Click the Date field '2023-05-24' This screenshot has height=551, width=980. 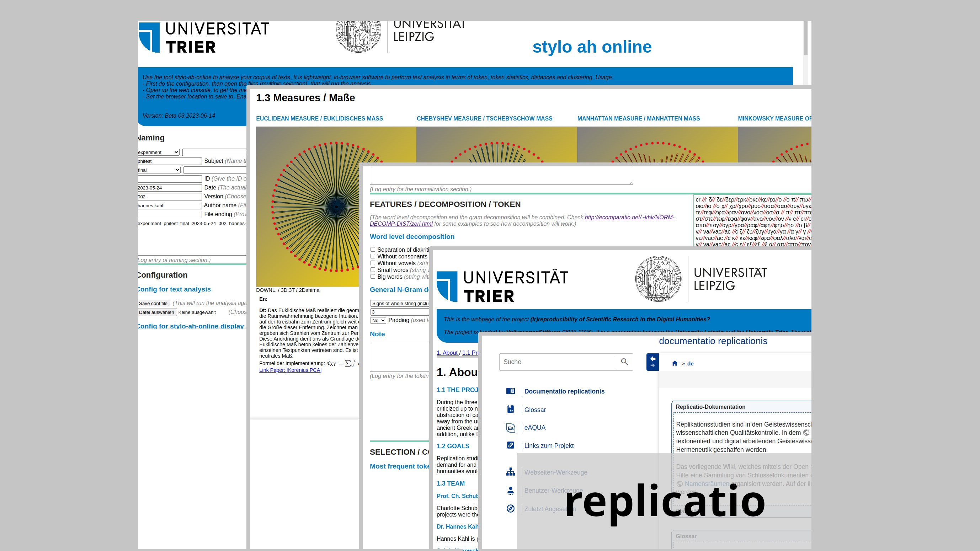pyautogui.click(x=169, y=188)
